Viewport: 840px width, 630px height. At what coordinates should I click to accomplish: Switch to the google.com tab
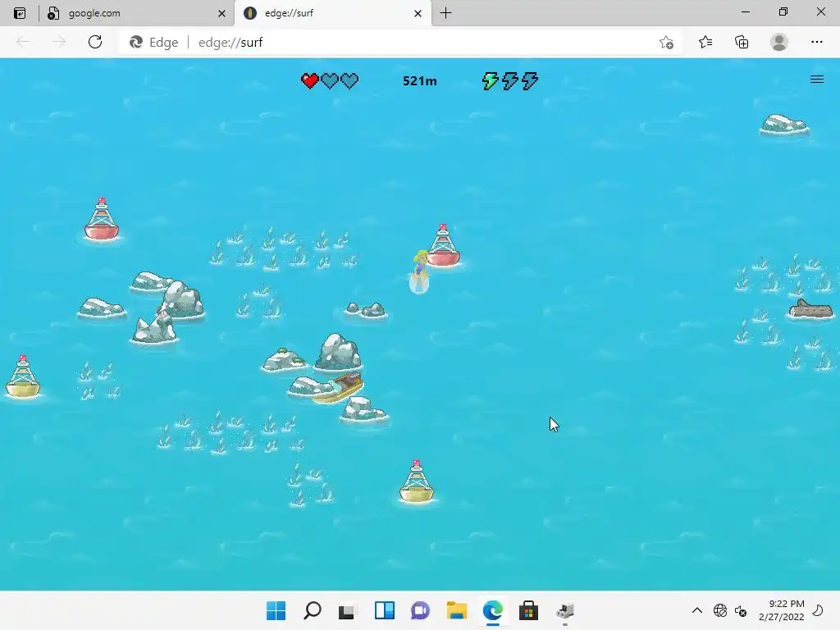click(x=136, y=13)
